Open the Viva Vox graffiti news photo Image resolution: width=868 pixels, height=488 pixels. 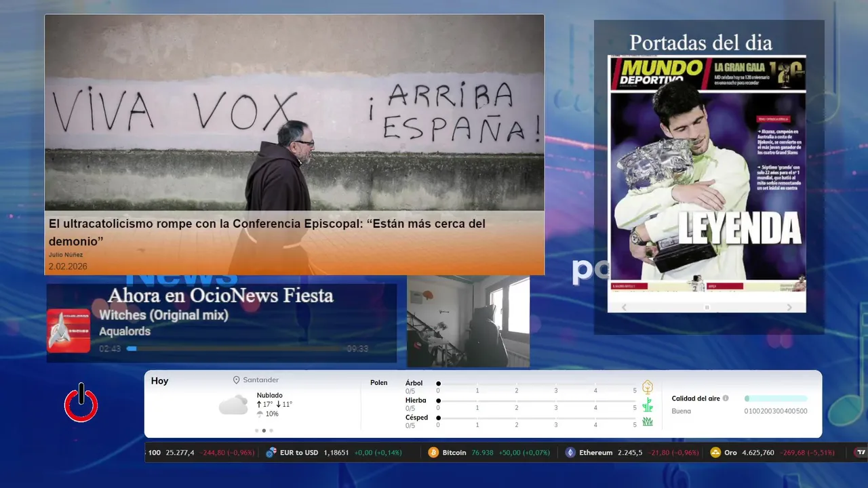coord(294,113)
